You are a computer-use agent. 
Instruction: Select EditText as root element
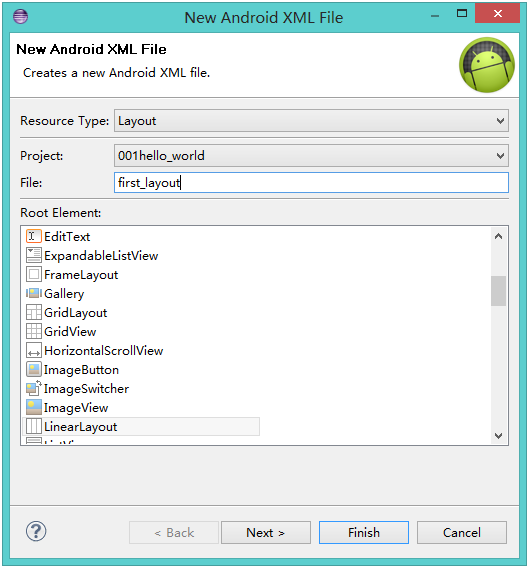point(67,237)
